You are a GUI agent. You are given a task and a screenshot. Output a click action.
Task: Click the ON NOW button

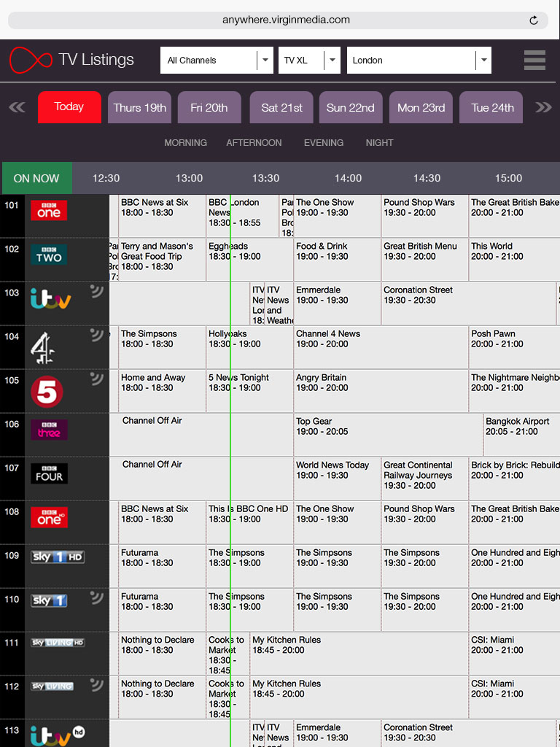[36, 178]
